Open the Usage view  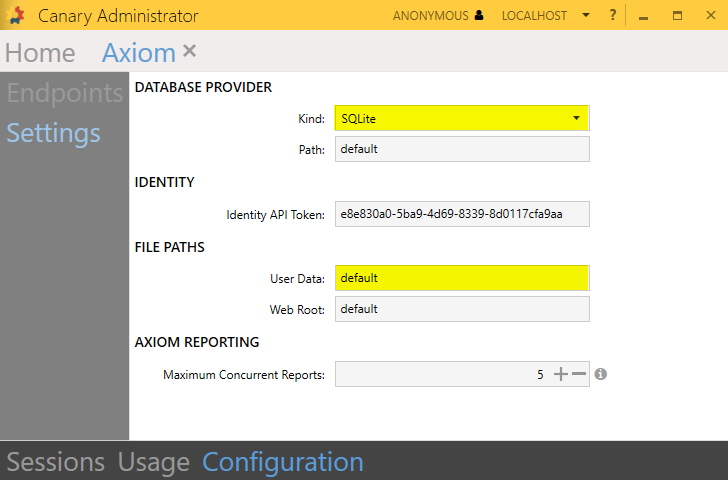click(x=153, y=462)
